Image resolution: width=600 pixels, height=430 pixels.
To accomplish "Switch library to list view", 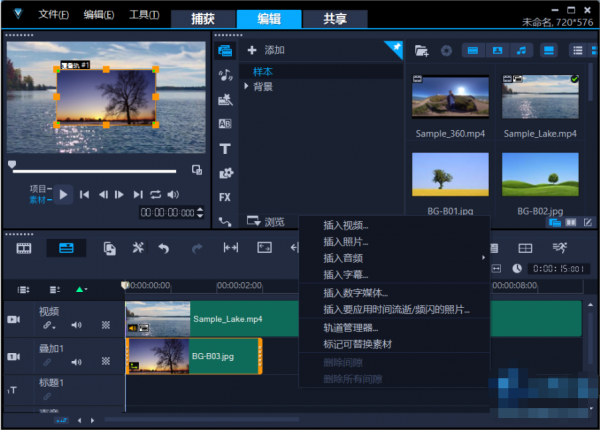I will pyautogui.click(x=578, y=50).
